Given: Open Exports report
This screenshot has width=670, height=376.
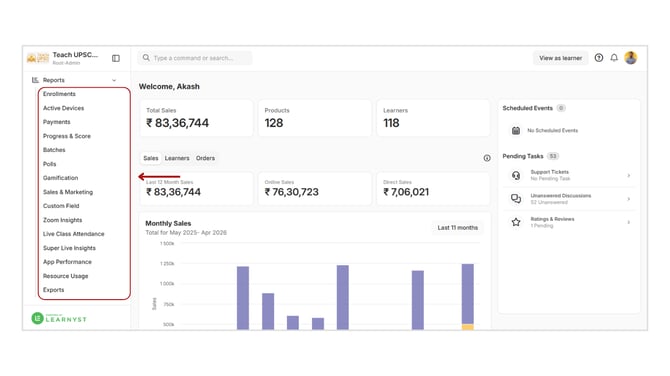Looking at the screenshot, I should [53, 290].
